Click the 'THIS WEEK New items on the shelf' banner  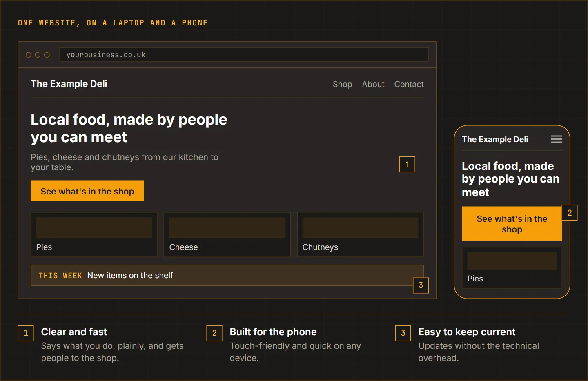pyautogui.click(x=227, y=276)
